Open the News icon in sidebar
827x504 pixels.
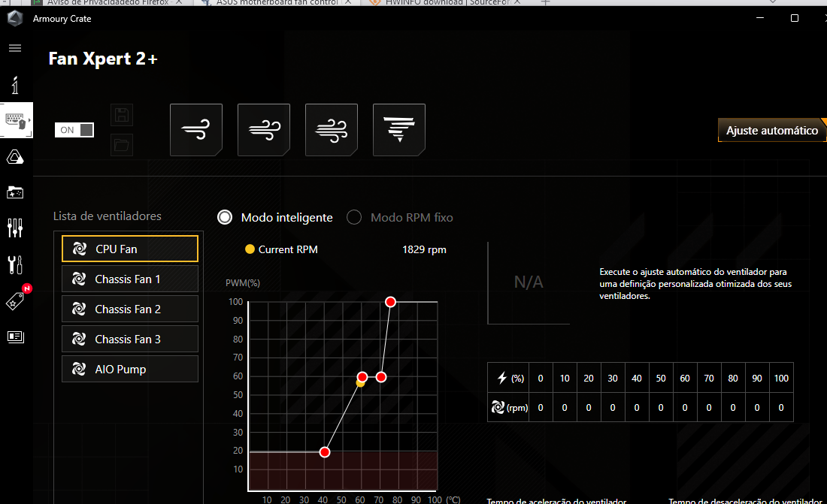15,337
